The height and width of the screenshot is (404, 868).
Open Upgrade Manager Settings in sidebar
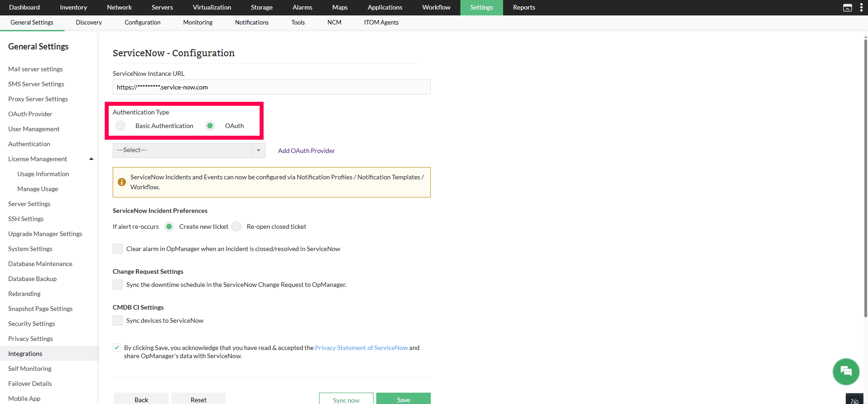click(x=45, y=234)
